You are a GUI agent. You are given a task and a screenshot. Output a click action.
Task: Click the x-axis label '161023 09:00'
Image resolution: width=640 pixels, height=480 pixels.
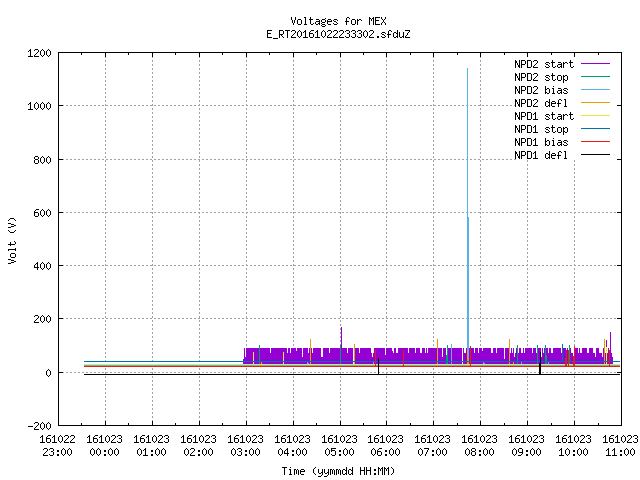(527, 446)
